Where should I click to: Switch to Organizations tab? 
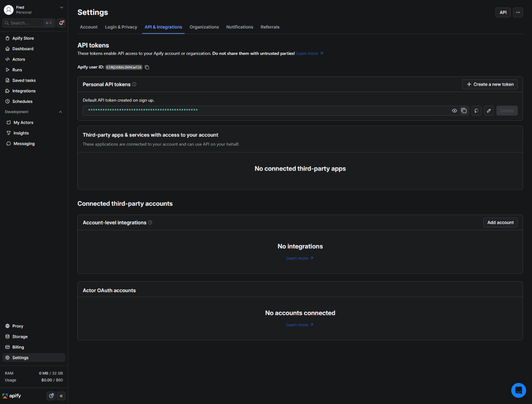(x=204, y=27)
